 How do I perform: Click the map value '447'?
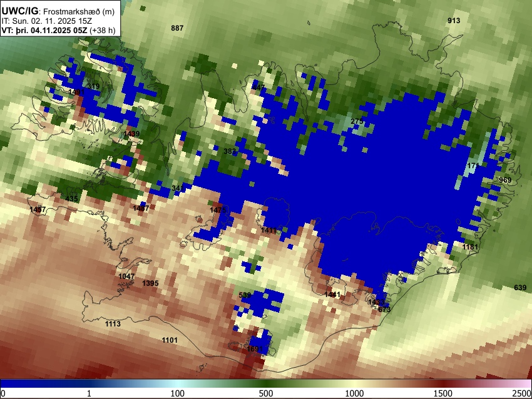click(x=258, y=87)
